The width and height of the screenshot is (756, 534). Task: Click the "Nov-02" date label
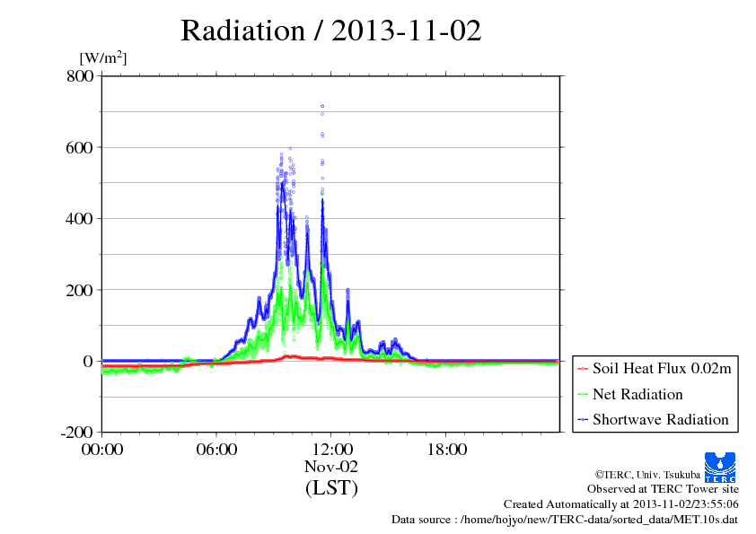pos(331,467)
